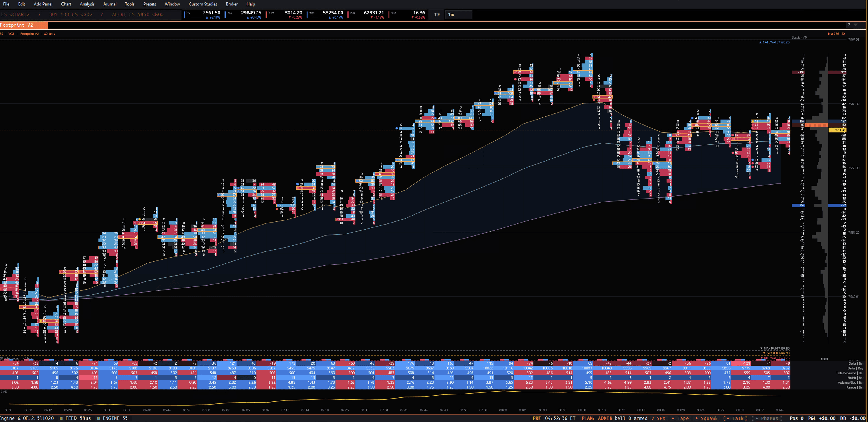Viewport: 868px width, 422px height.
Task: Click the 7558.80 price axis label
Action: (854, 168)
